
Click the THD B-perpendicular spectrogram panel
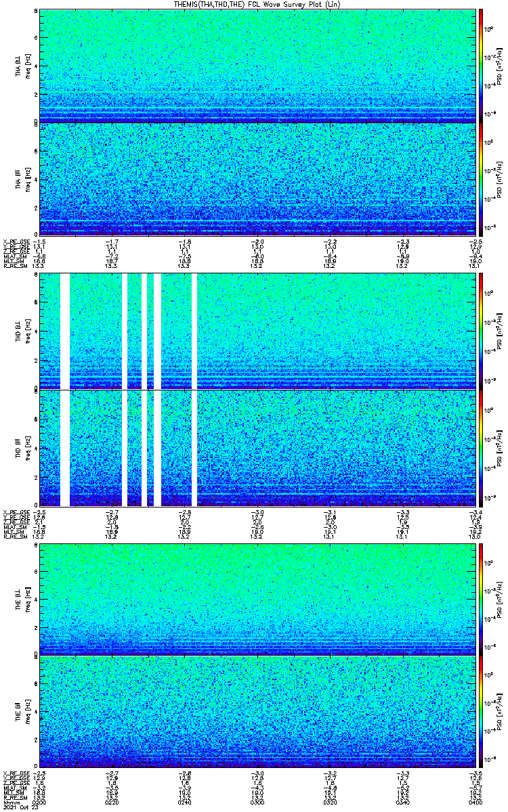[x=257, y=330]
